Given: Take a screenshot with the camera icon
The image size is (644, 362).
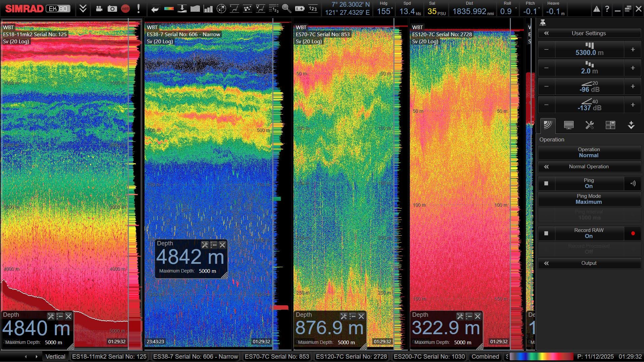Looking at the screenshot, I should click(x=112, y=9).
